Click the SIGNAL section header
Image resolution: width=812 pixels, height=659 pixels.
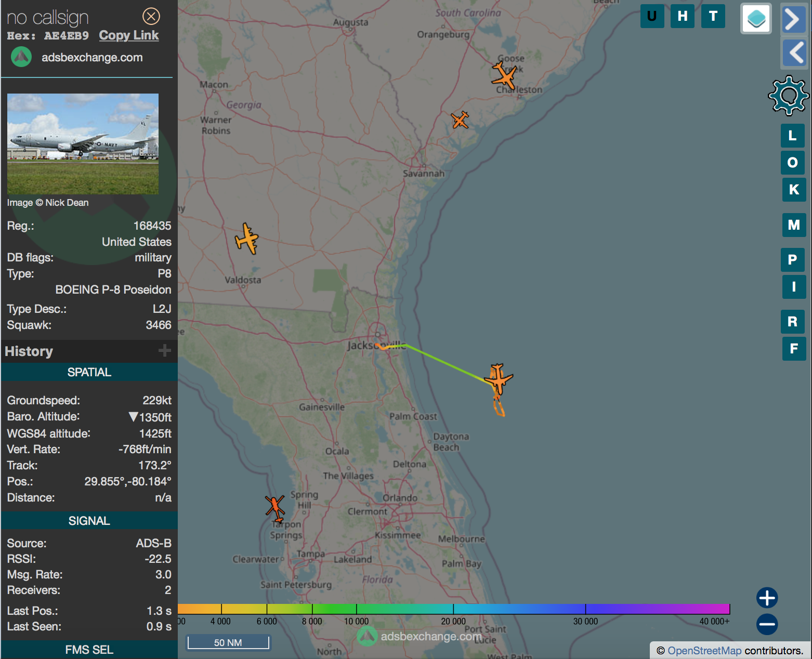point(89,521)
